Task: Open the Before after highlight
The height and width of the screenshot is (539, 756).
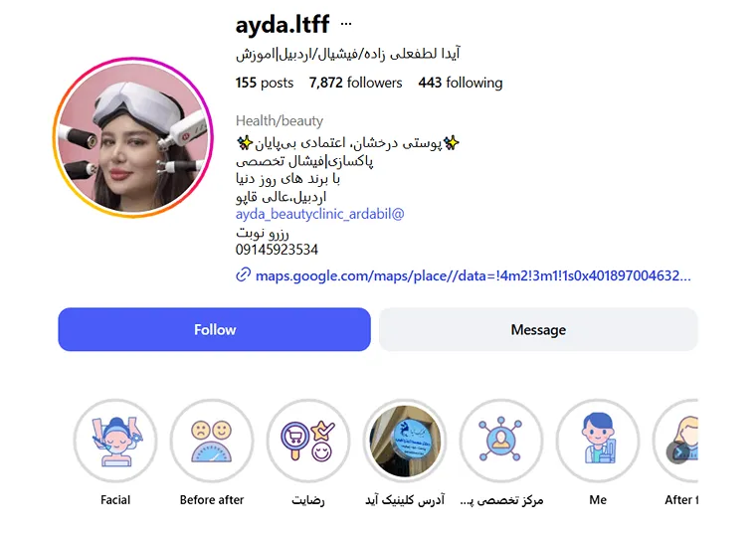Action: click(x=212, y=441)
